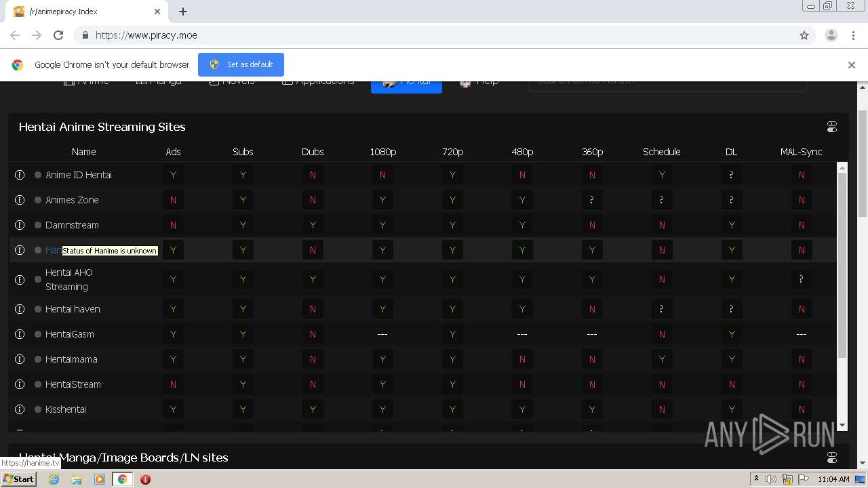
Task: Sort table by MAL-Sync column header
Action: (801, 152)
